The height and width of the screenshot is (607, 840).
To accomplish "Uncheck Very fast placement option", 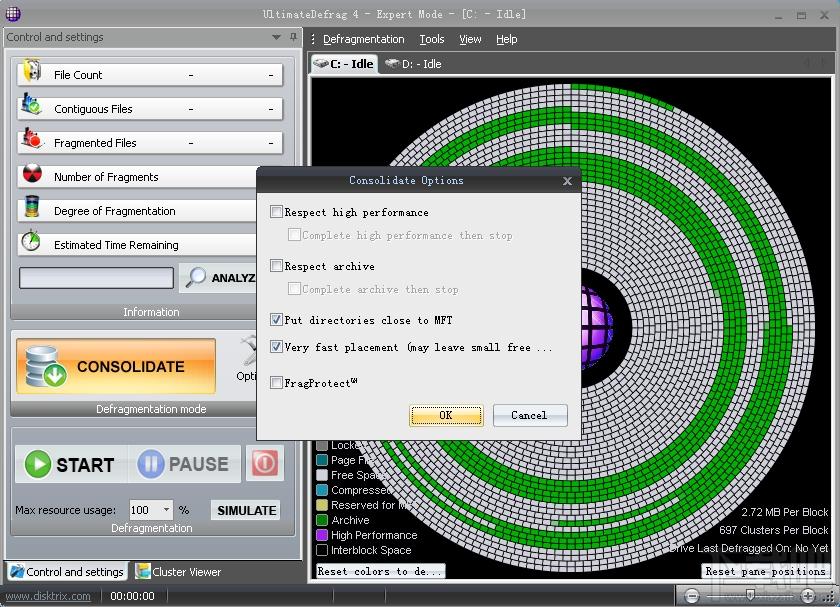I will [276, 347].
